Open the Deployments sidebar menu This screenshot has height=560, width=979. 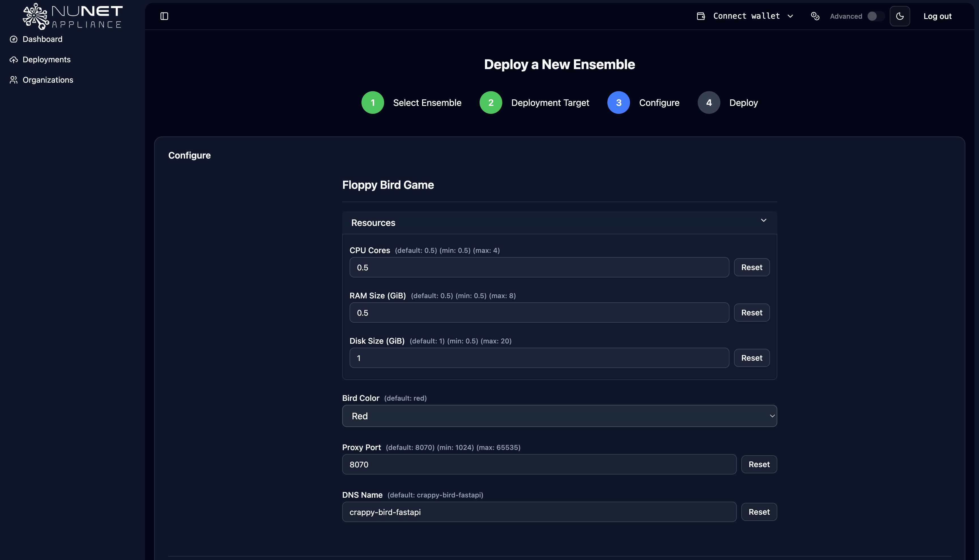click(x=46, y=60)
